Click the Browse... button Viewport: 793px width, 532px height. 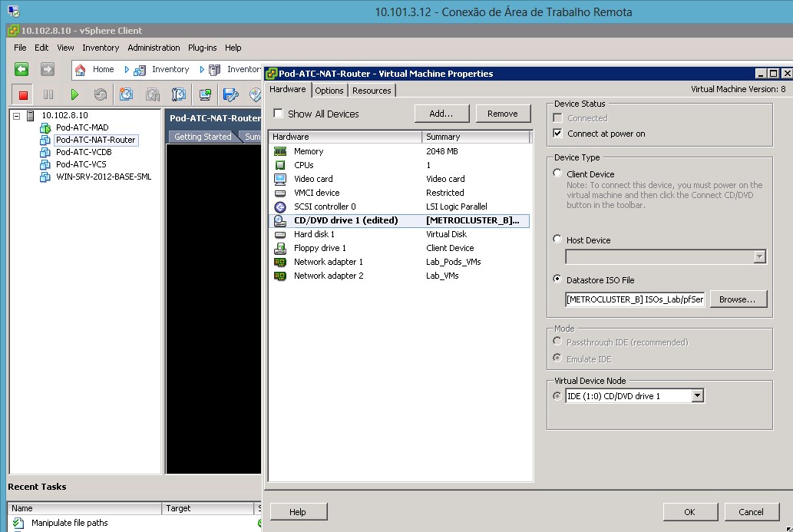pyautogui.click(x=738, y=299)
